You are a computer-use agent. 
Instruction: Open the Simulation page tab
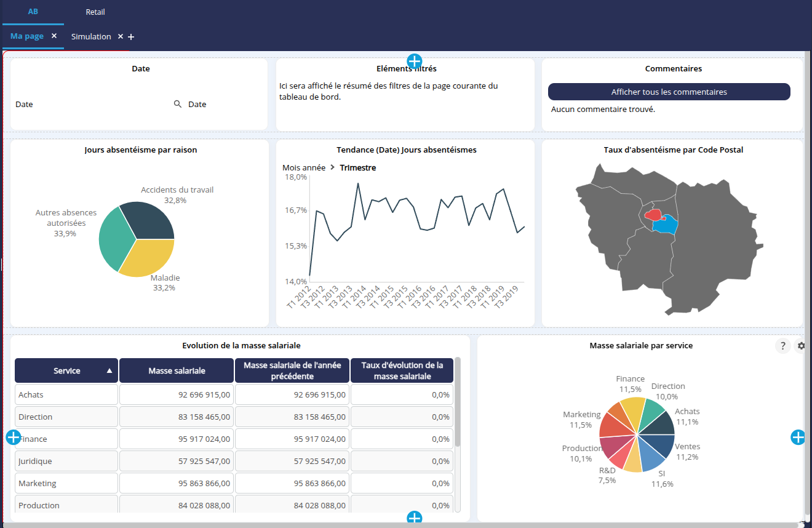tap(91, 36)
